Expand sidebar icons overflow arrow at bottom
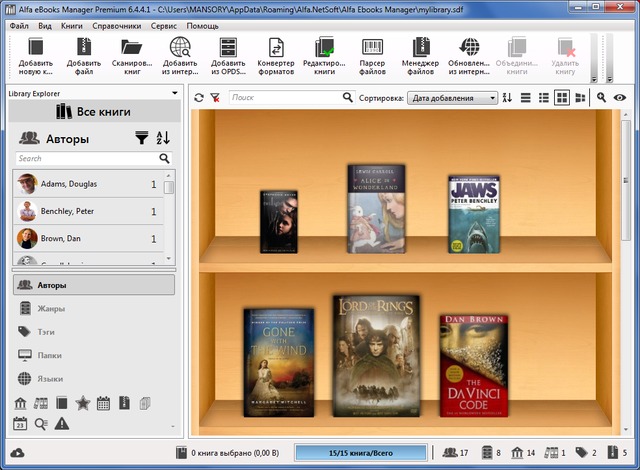Viewport: 640px width, 470px height. click(173, 426)
